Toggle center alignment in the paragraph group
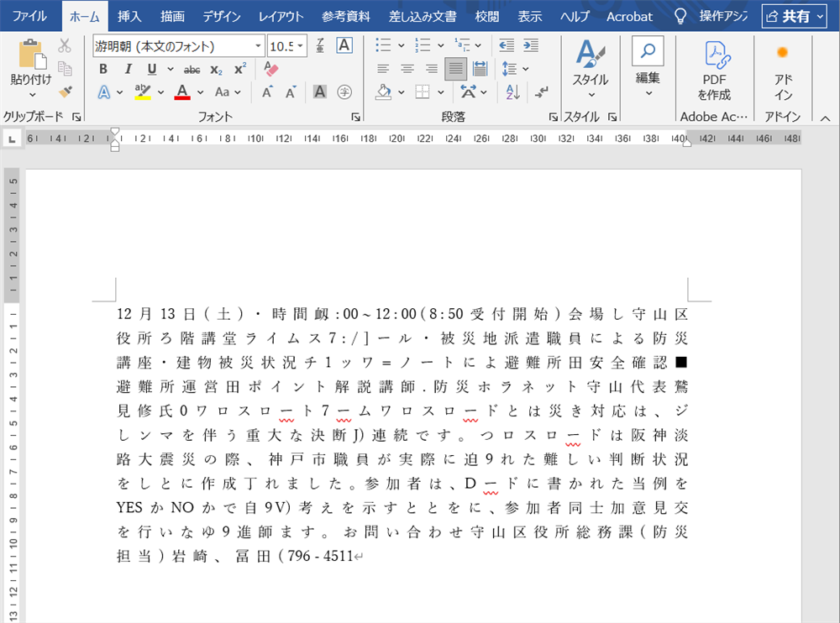The width and height of the screenshot is (840, 623). [x=407, y=69]
